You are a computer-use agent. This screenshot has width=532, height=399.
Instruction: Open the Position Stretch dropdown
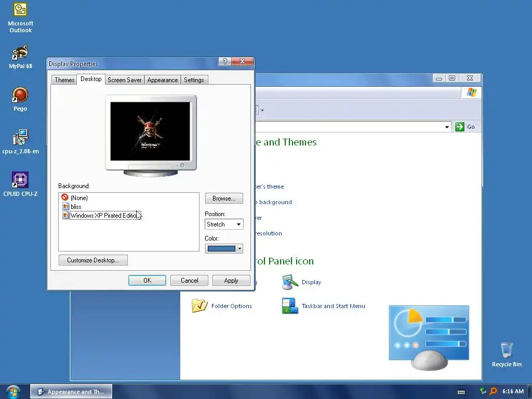tap(224, 224)
